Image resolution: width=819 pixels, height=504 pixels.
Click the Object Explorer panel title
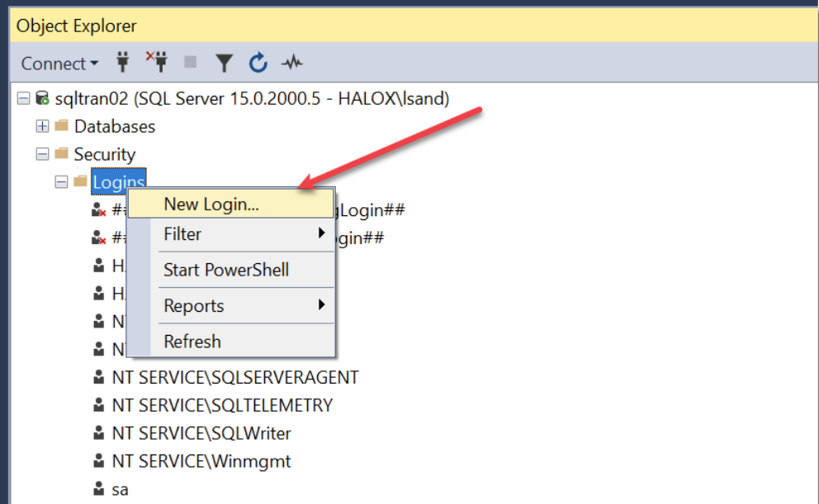[76, 26]
